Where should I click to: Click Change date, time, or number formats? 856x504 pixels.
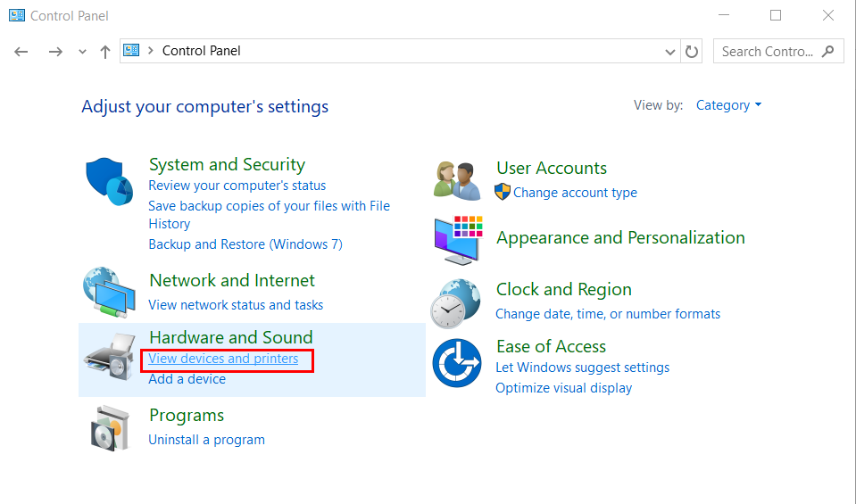(608, 314)
